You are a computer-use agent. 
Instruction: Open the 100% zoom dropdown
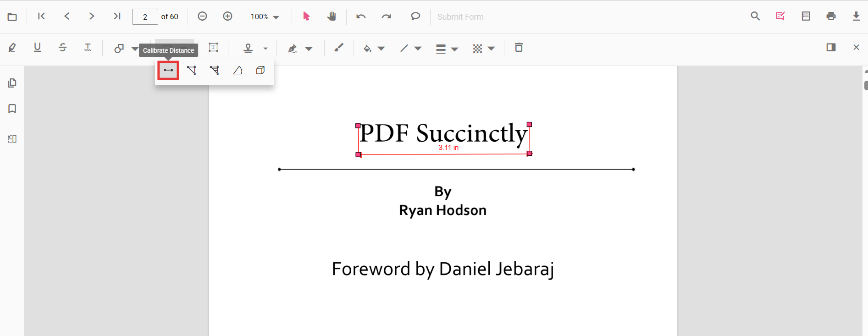coord(265,17)
